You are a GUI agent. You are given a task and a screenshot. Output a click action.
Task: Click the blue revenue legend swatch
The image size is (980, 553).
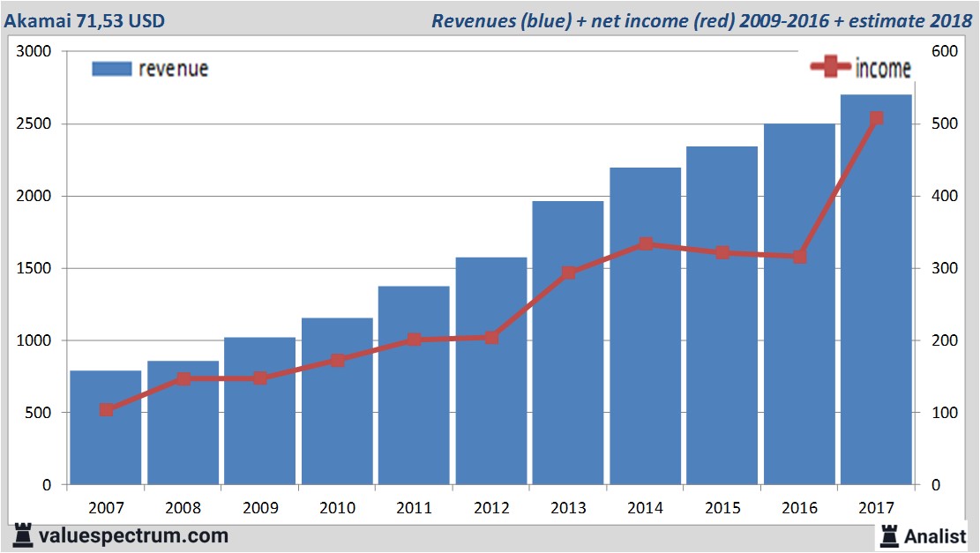(x=112, y=69)
